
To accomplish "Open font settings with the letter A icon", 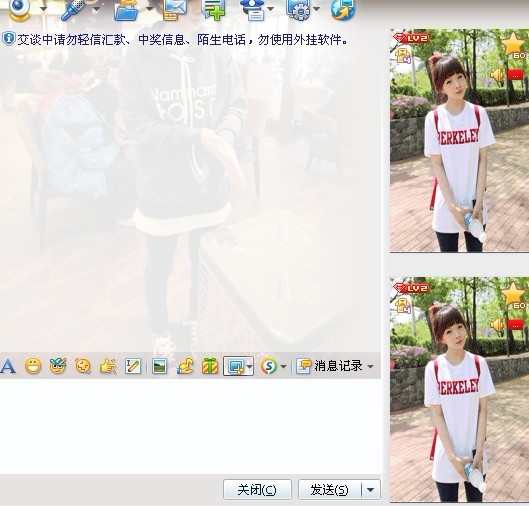I will (x=8, y=366).
